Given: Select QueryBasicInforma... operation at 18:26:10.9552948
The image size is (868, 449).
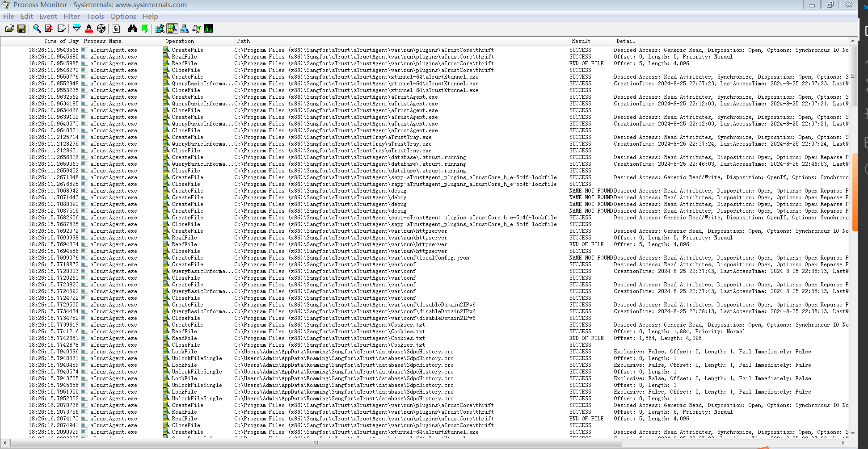Looking at the screenshot, I should (202, 84).
